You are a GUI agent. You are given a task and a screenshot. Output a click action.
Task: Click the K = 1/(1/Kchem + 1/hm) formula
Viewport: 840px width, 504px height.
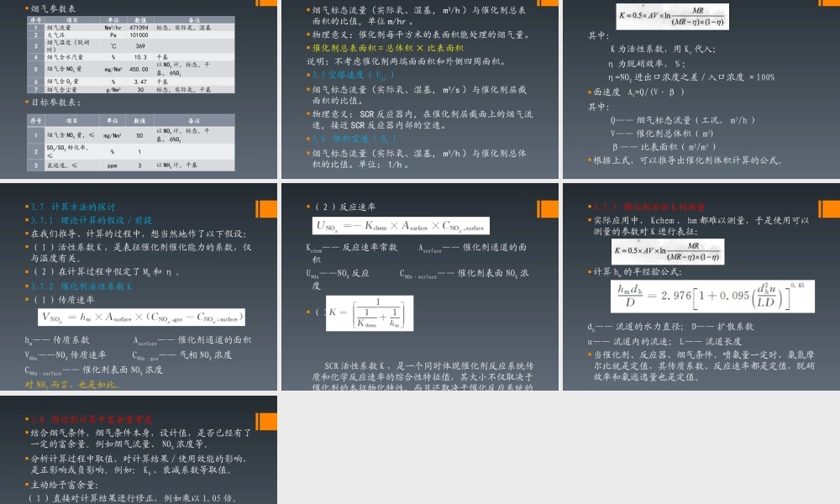(370, 312)
